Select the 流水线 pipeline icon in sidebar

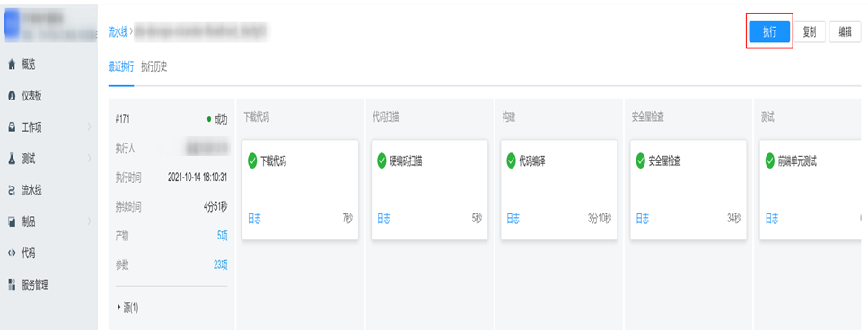[11, 191]
